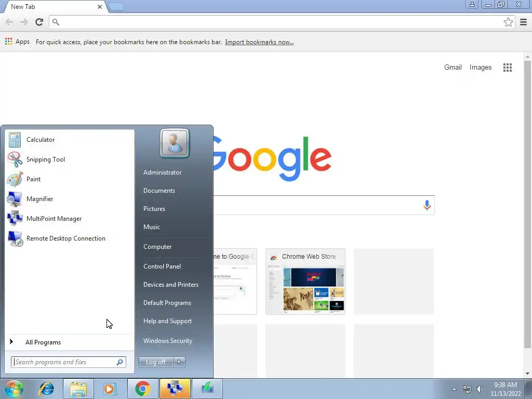The width and height of the screenshot is (532, 399).
Task: Open Calculator from the Start menu
Action: tap(70, 140)
